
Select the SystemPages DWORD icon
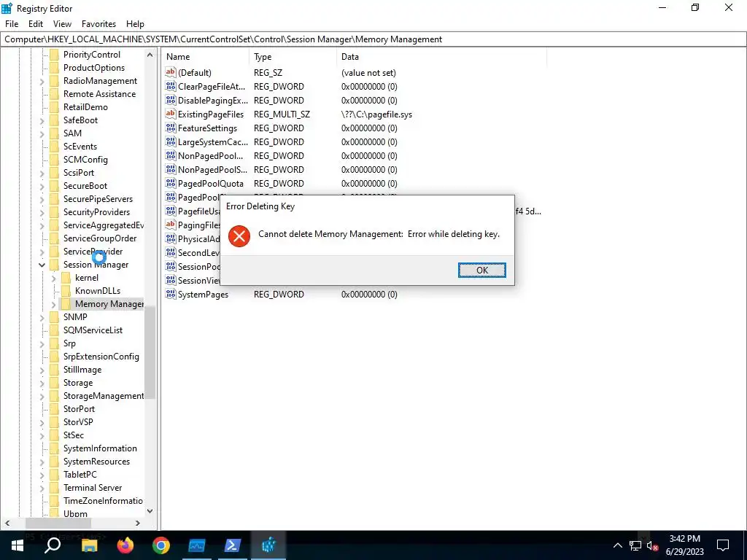[171, 294]
